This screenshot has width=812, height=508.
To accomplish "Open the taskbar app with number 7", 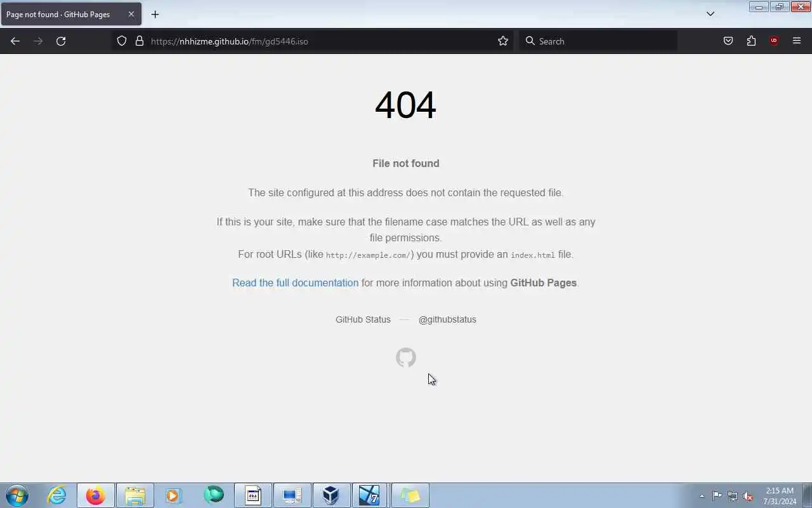I will tap(370, 495).
